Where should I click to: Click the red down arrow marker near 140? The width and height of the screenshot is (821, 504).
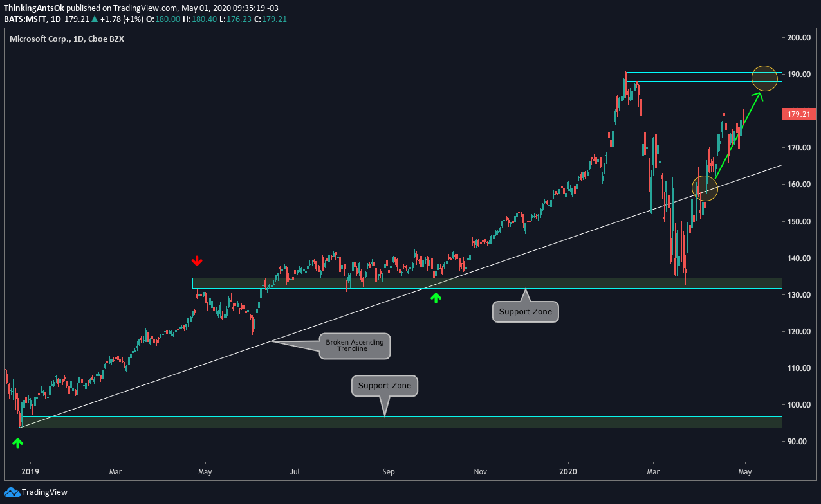197,261
